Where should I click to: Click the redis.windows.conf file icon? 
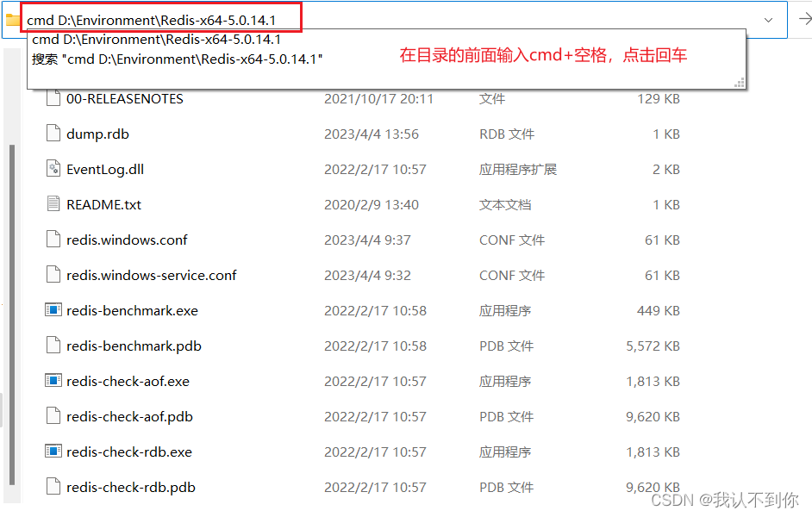click(53, 239)
